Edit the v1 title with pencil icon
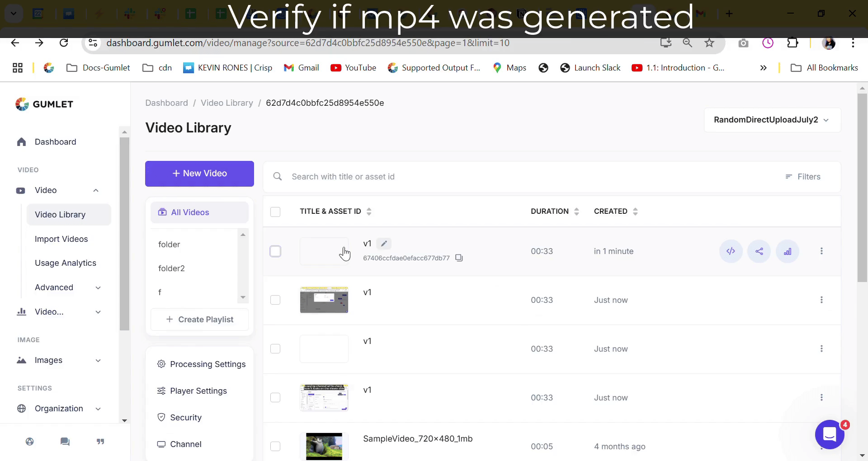Image resolution: width=868 pixels, height=461 pixels. click(x=384, y=244)
